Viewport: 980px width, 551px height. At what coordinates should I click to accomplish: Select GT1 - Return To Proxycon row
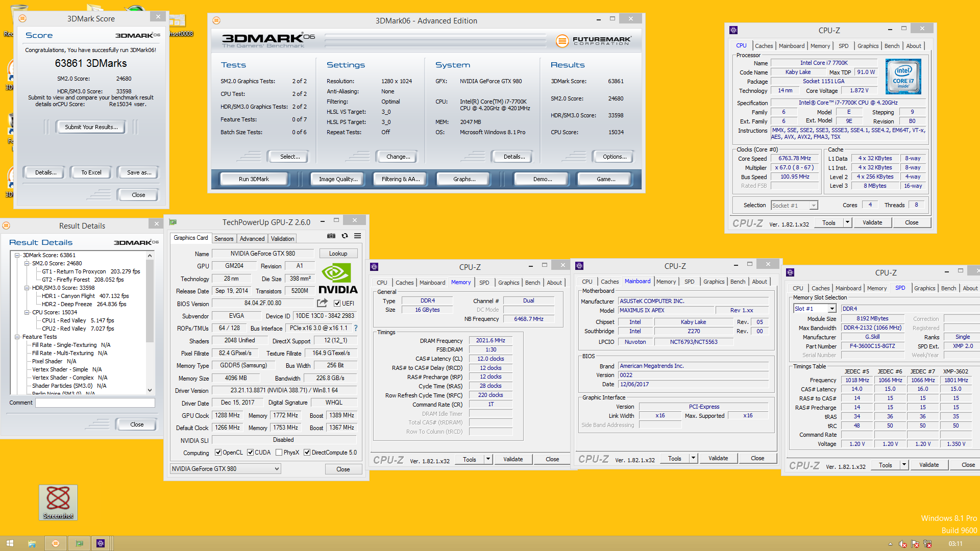click(91, 271)
